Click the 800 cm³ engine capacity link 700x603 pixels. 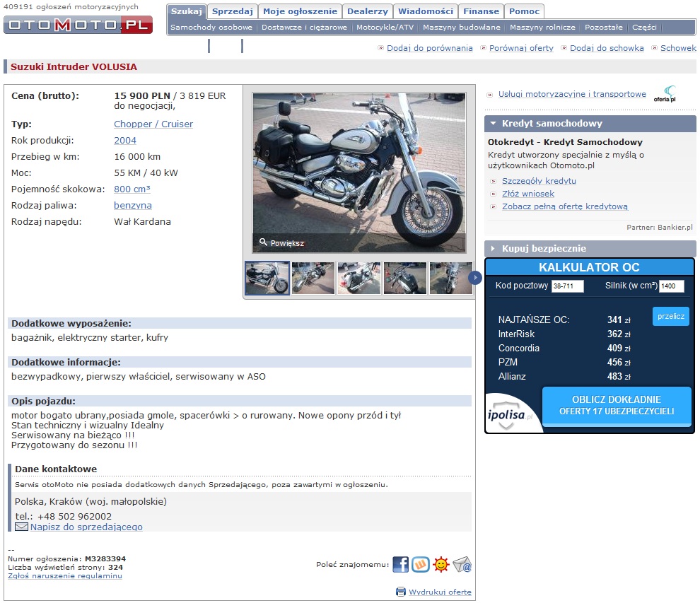tap(132, 189)
